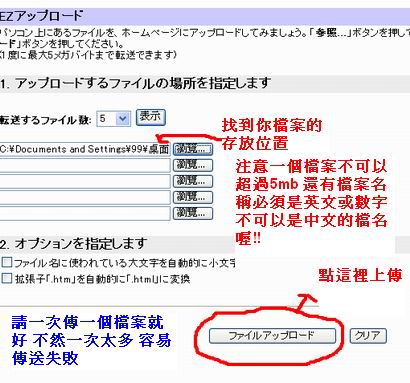Click the third row browse button
This screenshot has height=383, width=410.
click(193, 181)
